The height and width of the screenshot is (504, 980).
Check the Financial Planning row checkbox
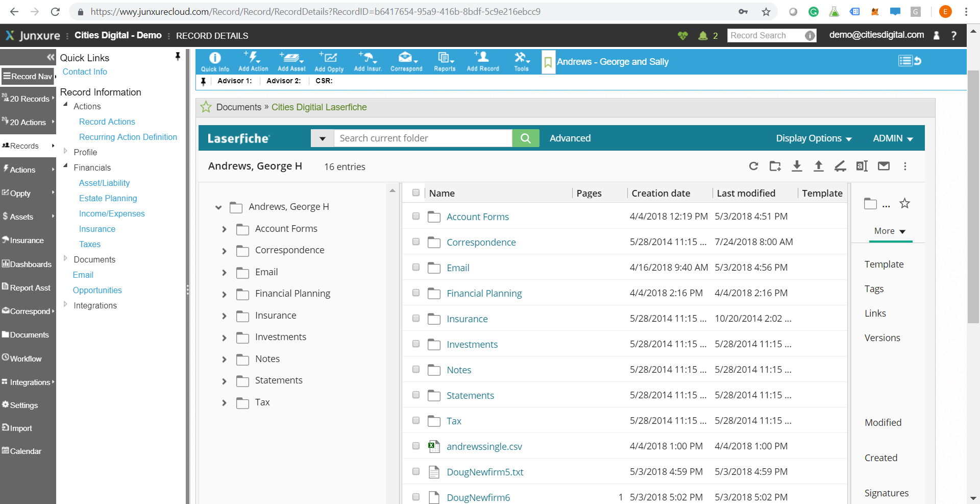(416, 293)
